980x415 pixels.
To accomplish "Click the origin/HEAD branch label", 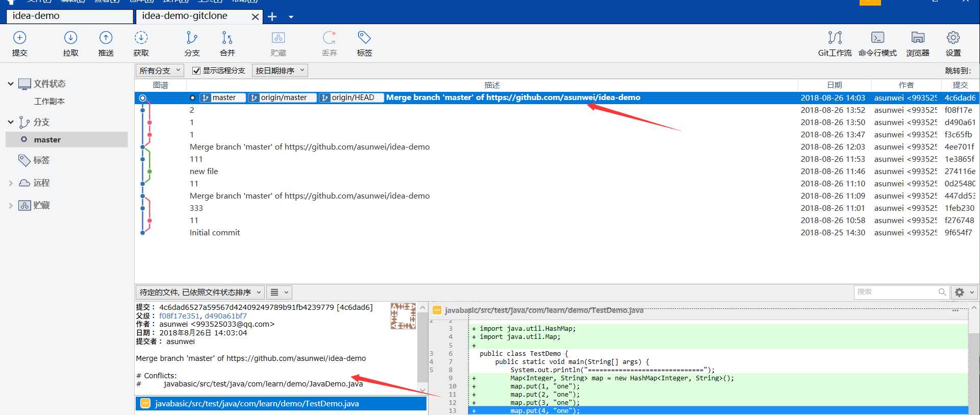I will pyautogui.click(x=351, y=97).
